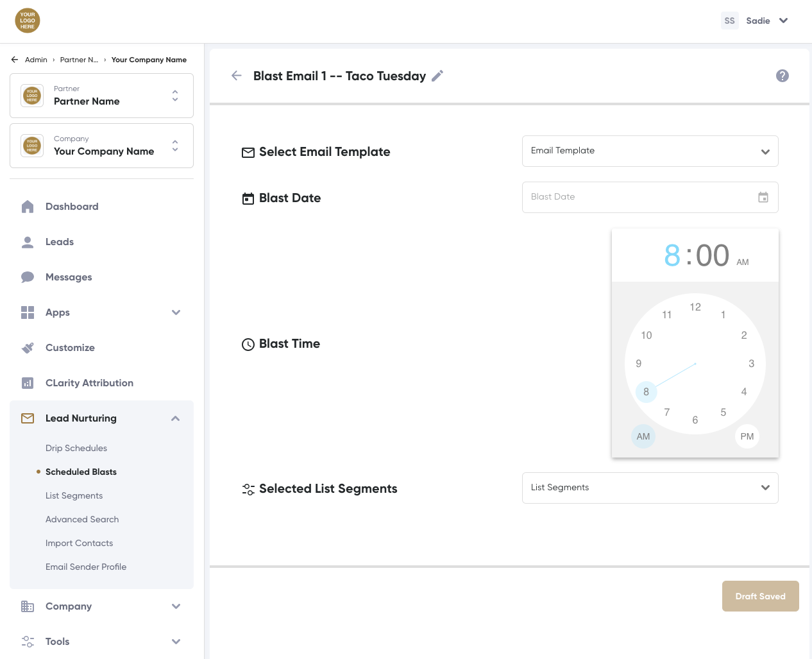Pick hour 1 on the clock face
812x659 pixels.
click(x=723, y=315)
